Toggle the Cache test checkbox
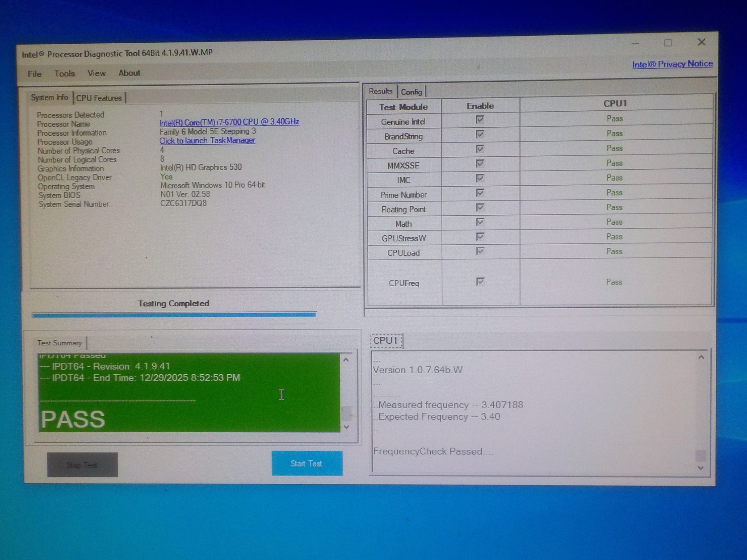Viewport: 747px width, 560px height. pos(480,149)
